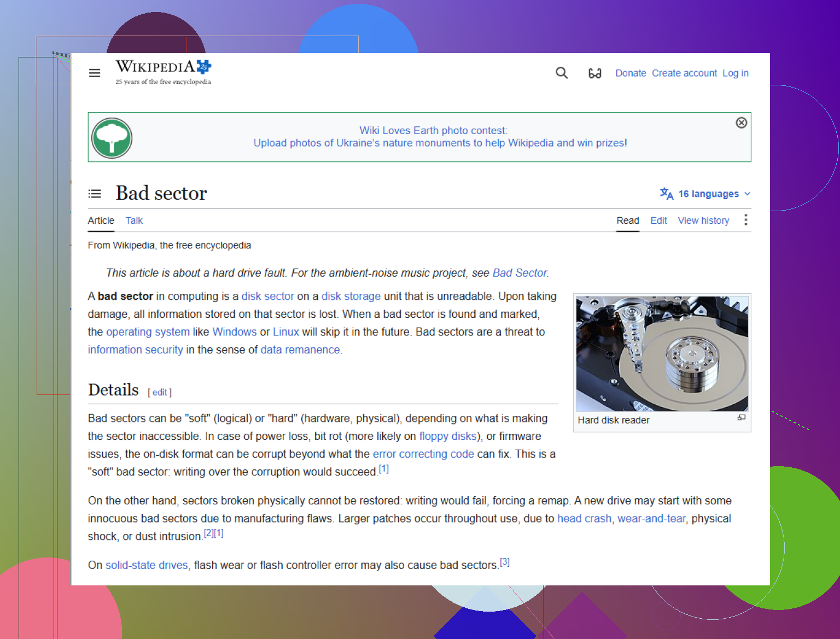Open the main menu hamburger icon
The image size is (840, 639).
95,73
